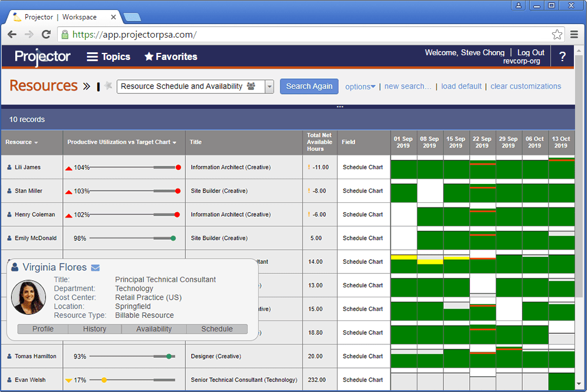The width and height of the screenshot is (588, 392).
Task: Click the browser back arrow
Action: pyautogui.click(x=12, y=35)
